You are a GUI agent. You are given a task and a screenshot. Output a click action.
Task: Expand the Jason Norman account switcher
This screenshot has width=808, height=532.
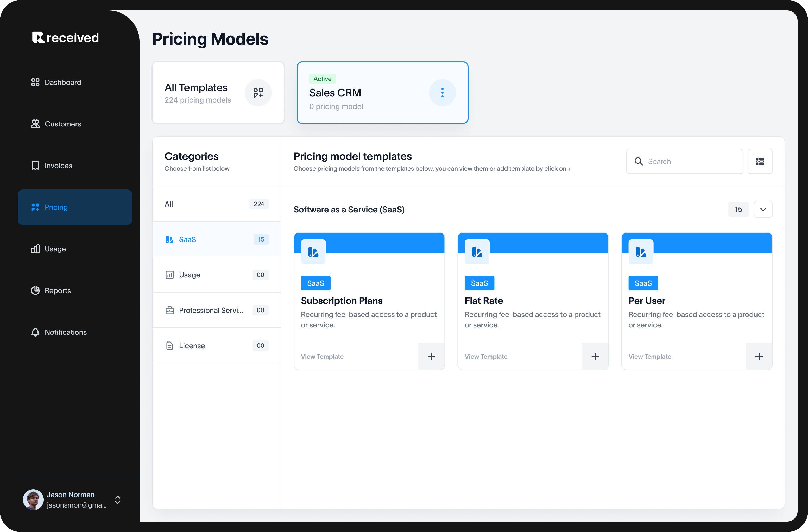pyautogui.click(x=117, y=500)
